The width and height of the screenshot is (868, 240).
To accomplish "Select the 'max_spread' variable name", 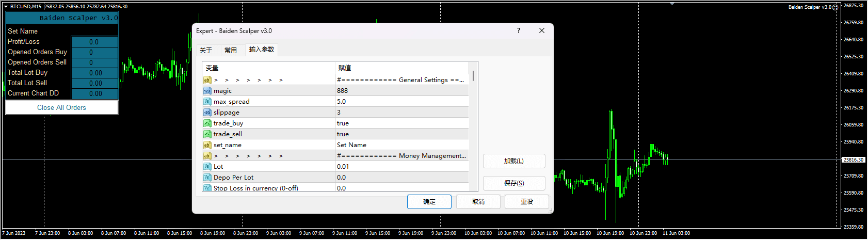I will point(231,102).
